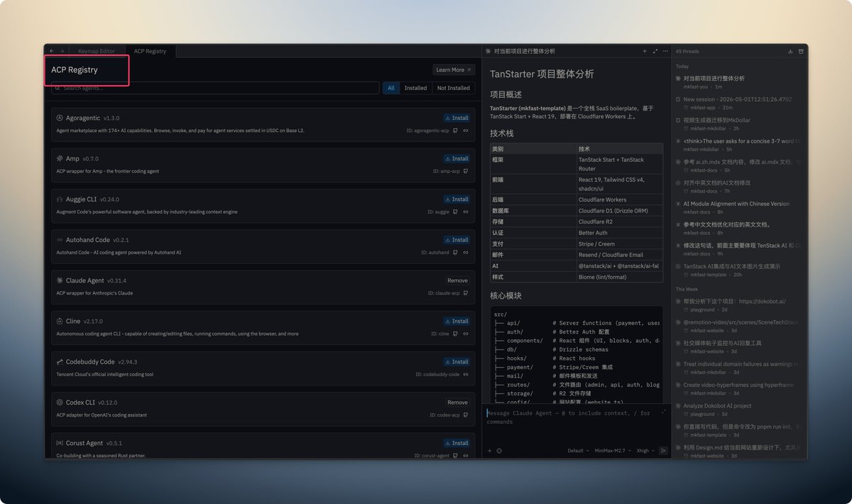Go back with the left arrow
The width and height of the screenshot is (852, 504).
(52, 51)
